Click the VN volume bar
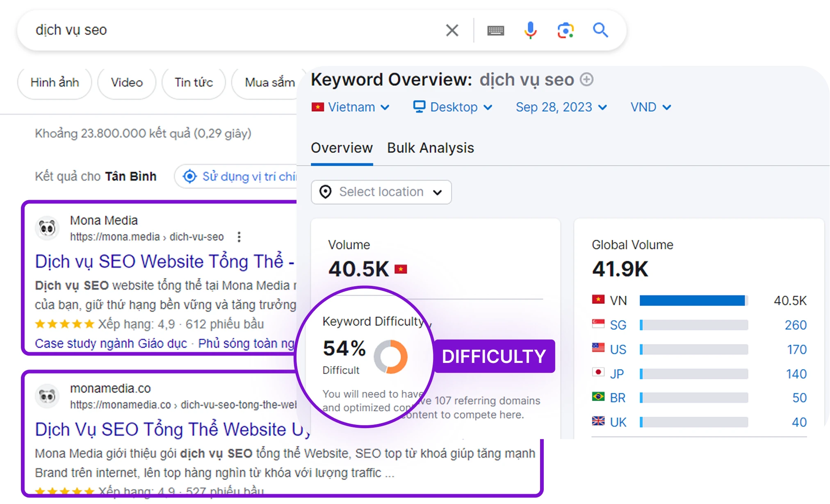Viewport: 830px width, 504px height. point(694,301)
